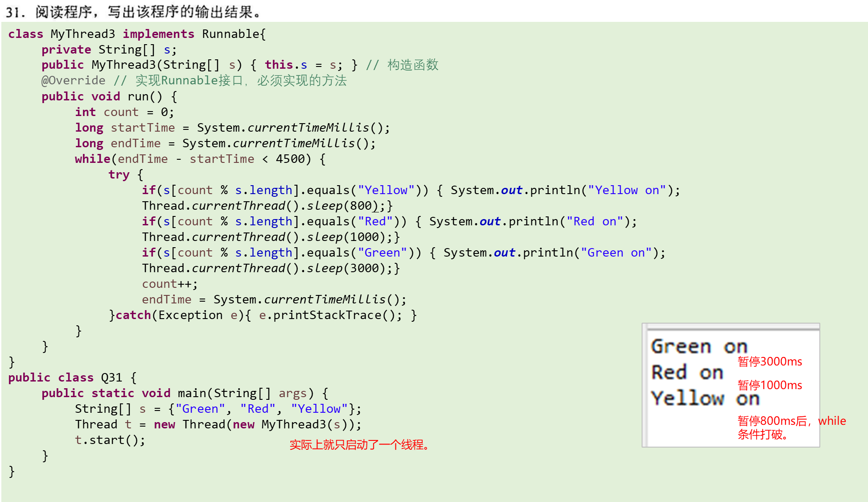Click the 'Yellow on' output line
Image resolution: width=868 pixels, height=502 pixels.
point(705,398)
